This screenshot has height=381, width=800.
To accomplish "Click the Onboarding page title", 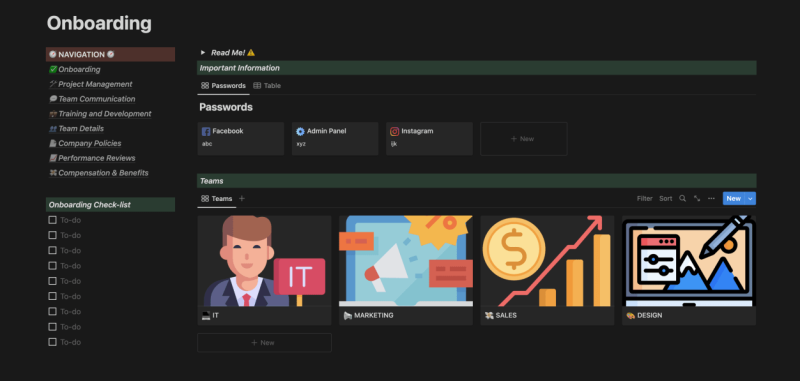I will tap(99, 23).
